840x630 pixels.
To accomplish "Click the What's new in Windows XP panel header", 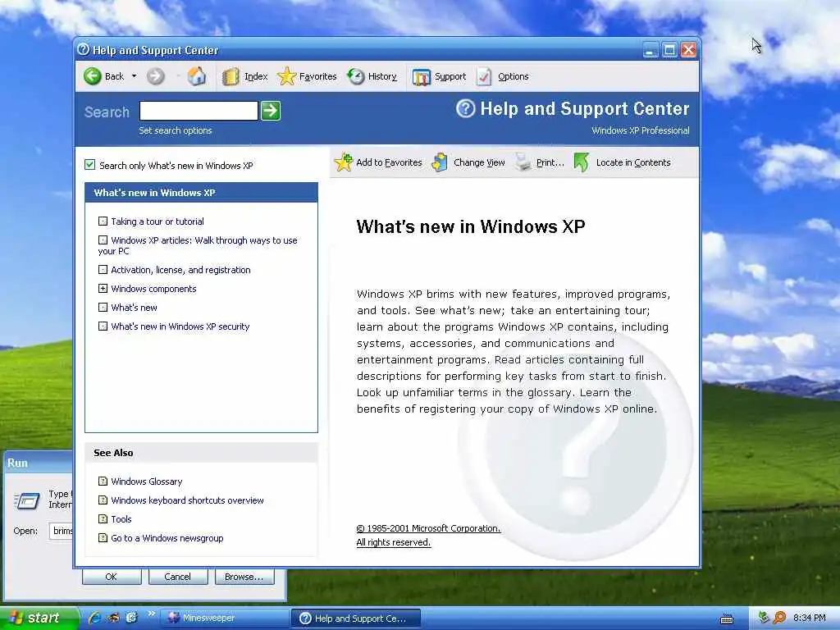I will tap(202, 192).
